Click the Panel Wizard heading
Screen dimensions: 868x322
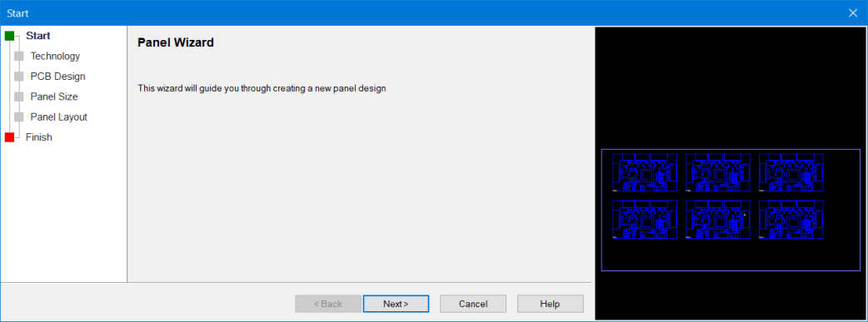coord(176,42)
